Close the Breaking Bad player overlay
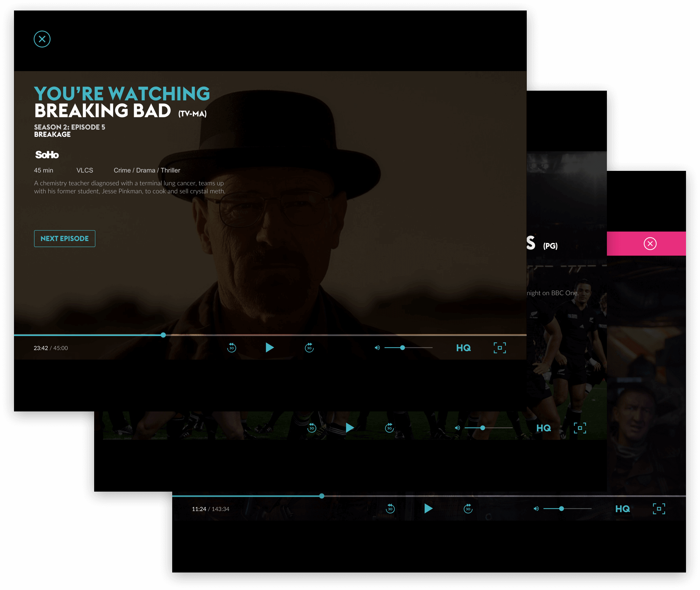The image size is (700, 590). point(42,39)
